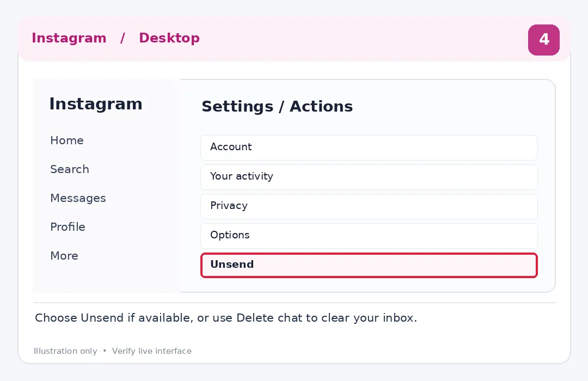Open the Privacy settings row

[x=369, y=206]
